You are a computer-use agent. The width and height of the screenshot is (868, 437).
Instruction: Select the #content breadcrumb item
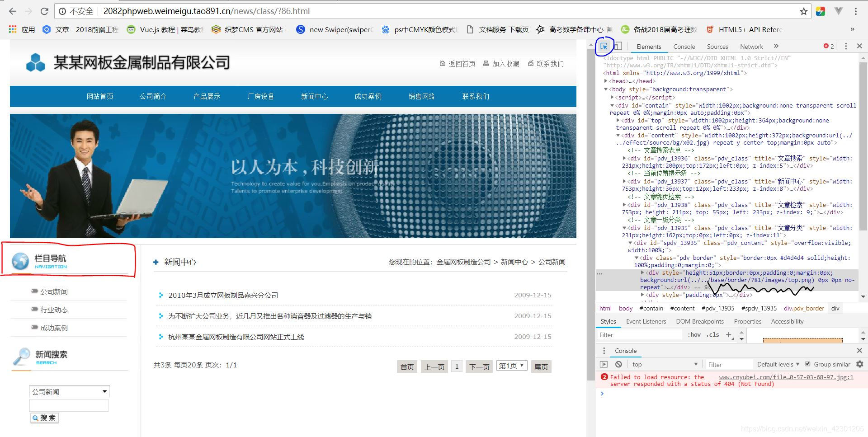click(x=682, y=308)
